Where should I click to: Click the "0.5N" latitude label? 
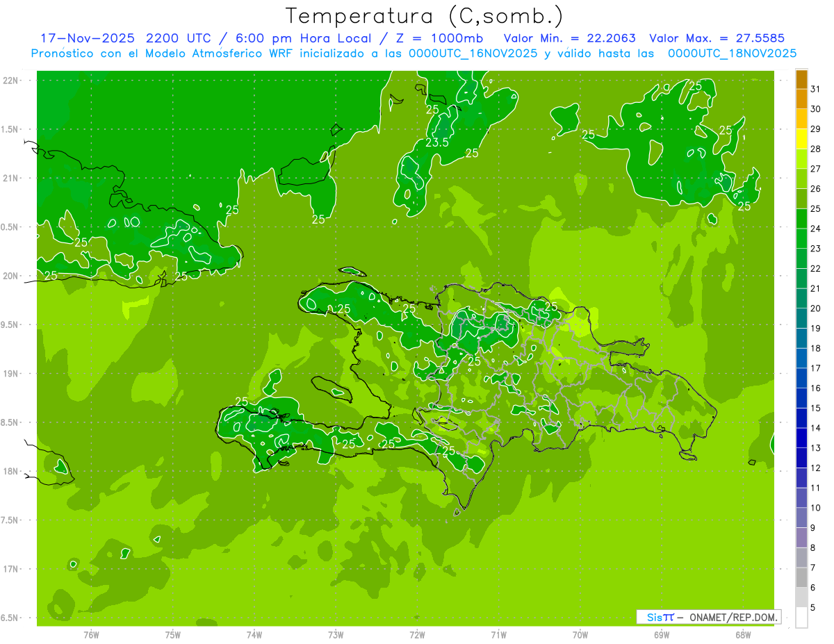click(x=10, y=227)
